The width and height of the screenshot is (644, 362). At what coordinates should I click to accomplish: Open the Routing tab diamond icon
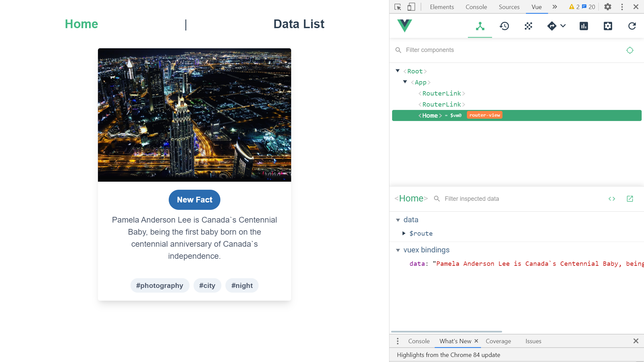[552, 26]
